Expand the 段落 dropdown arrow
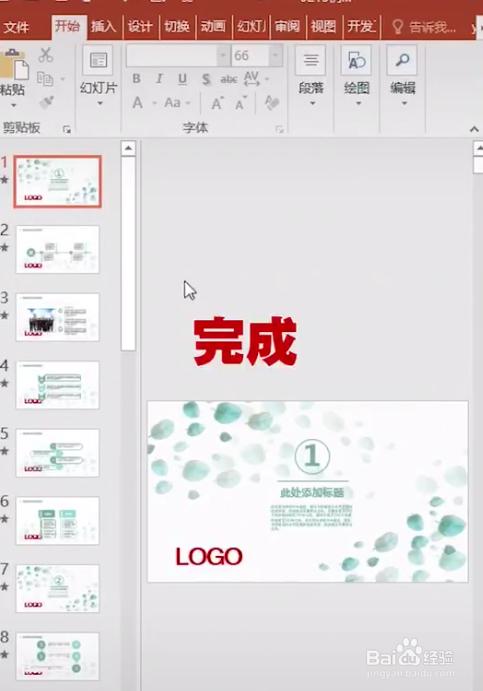The height and width of the screenshot is (691, 483). [x=312, y=104]
